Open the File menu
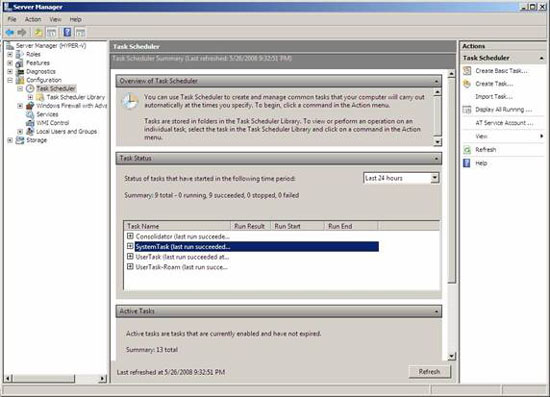550x397 pixels. (12, 19)
